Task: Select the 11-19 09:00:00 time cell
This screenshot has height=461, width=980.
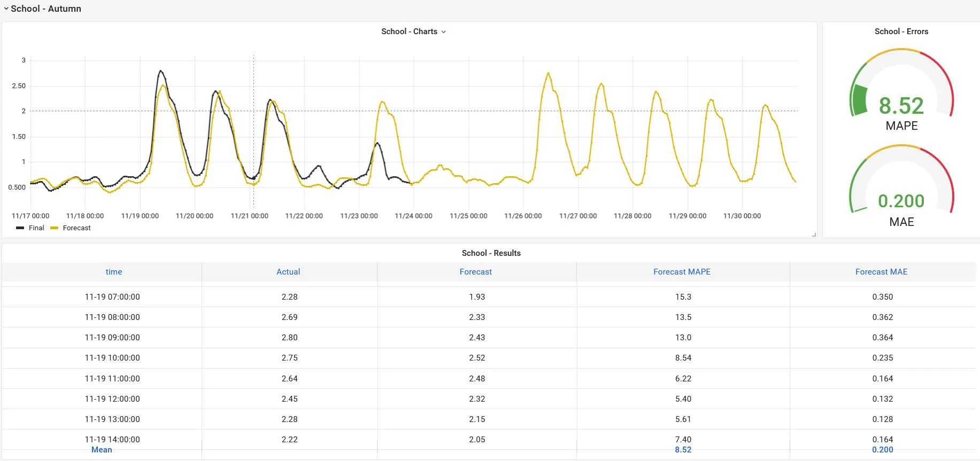Action: [x=112, y=338]
